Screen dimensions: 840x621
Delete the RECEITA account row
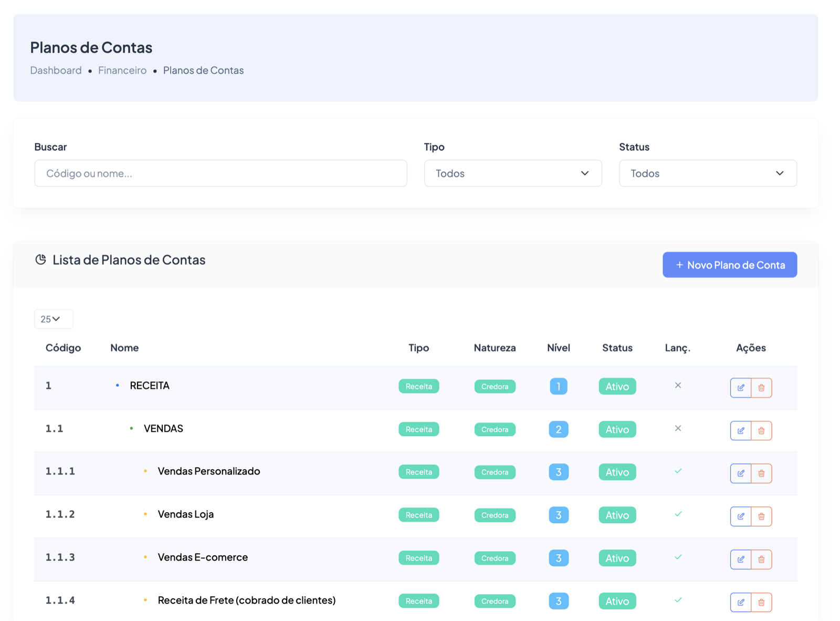pyautogui.click(x=761, y=388)
